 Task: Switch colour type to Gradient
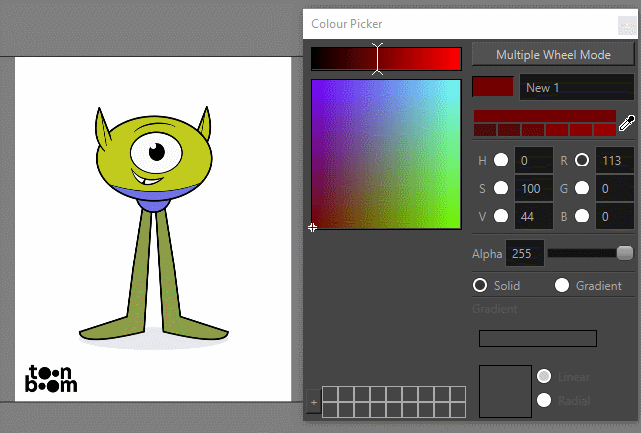click(x=562, y=285)
